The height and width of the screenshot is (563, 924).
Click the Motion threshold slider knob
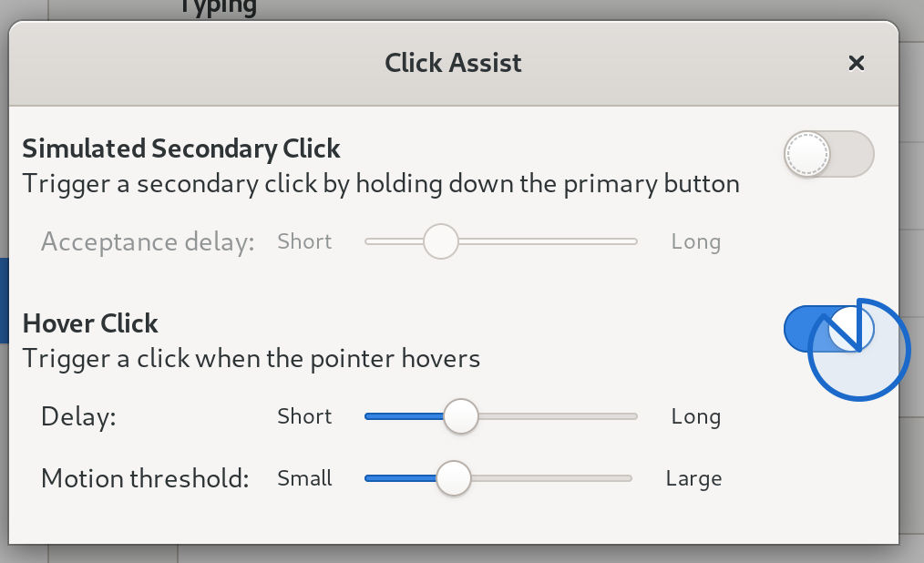tap(454, 478)
